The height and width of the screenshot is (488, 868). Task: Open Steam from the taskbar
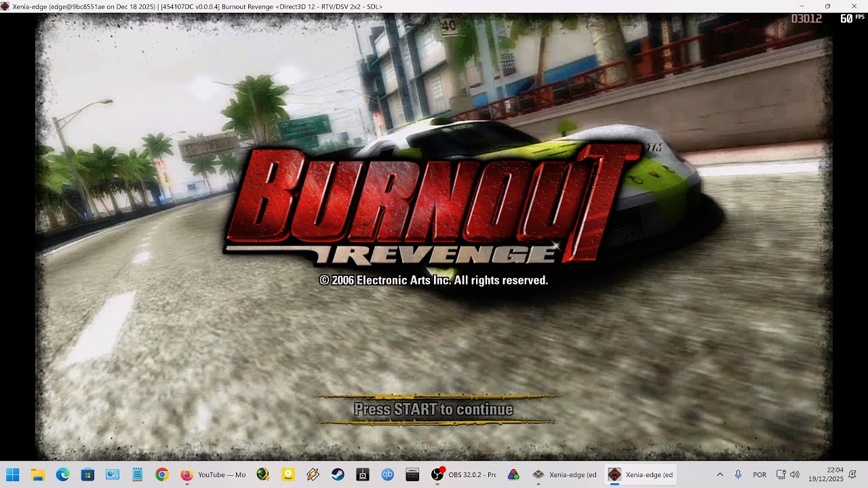click(338, 474)
